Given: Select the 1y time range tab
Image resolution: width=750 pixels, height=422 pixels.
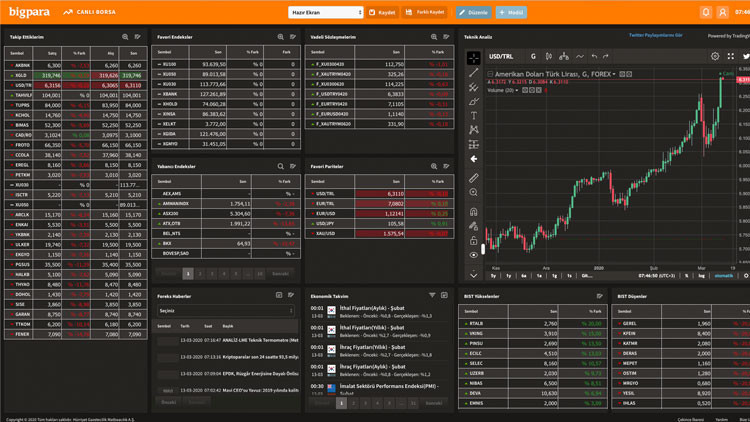Looking at the screenshot, I should 509,276.
